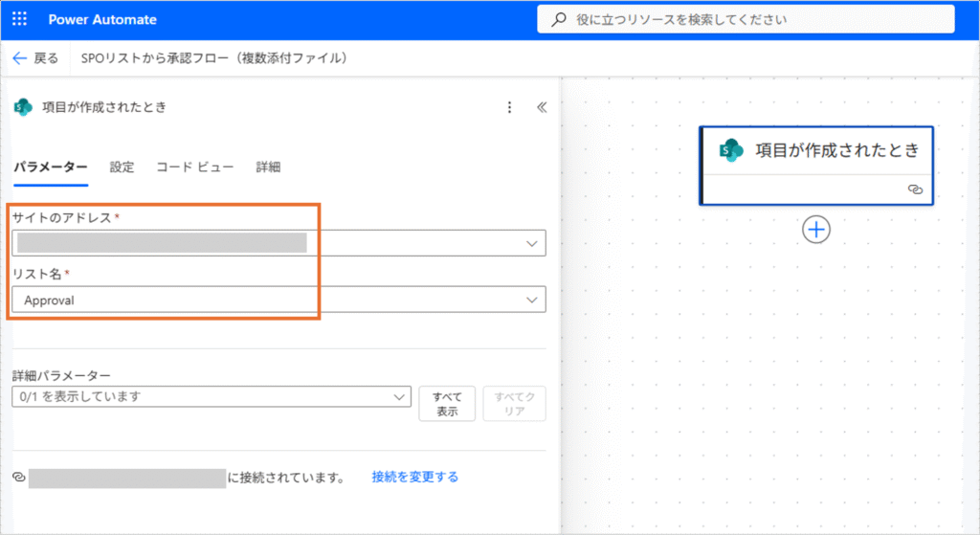980x535 pixels.
Task: Click the link icon on trigger card
Action: point(915,189)
